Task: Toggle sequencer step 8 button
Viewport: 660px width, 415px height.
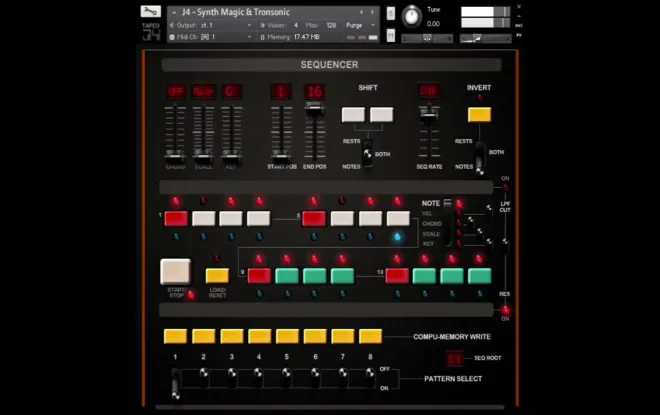Action: click(398, 218)
